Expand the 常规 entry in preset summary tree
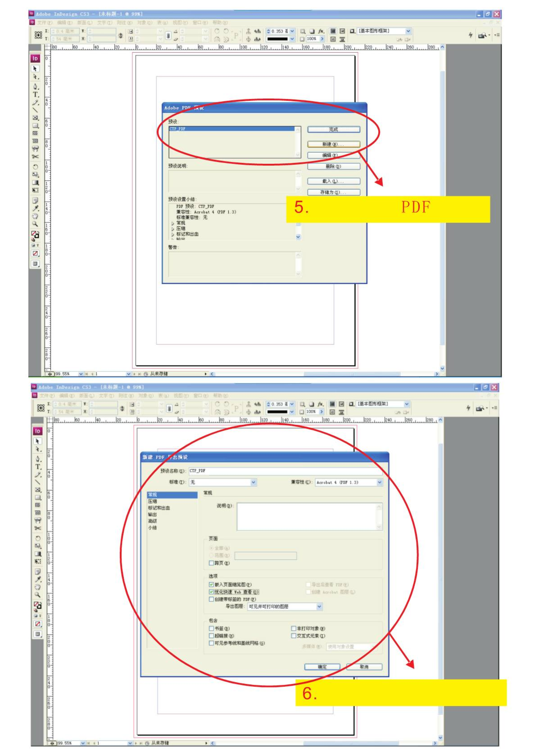 point(173,223)
